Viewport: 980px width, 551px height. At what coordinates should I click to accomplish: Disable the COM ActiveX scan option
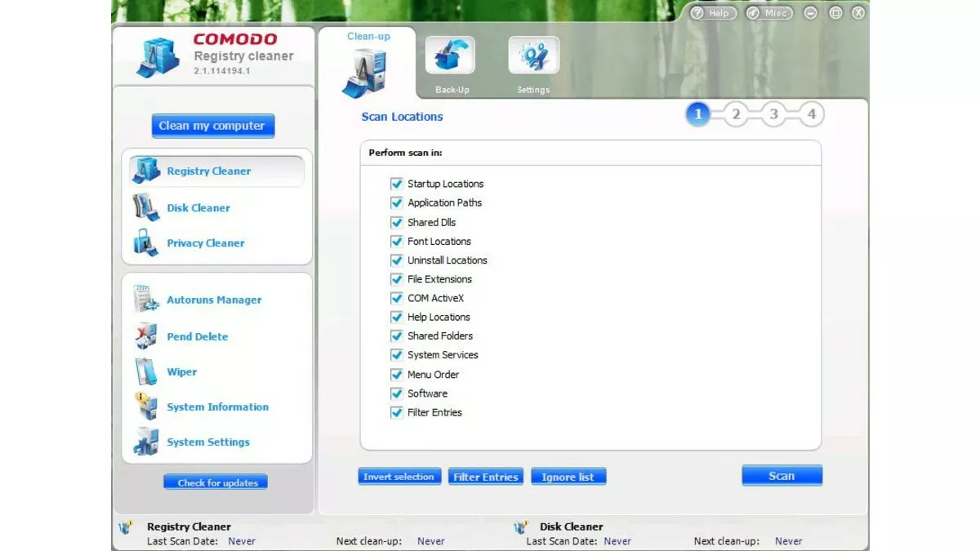pos(397,298)
